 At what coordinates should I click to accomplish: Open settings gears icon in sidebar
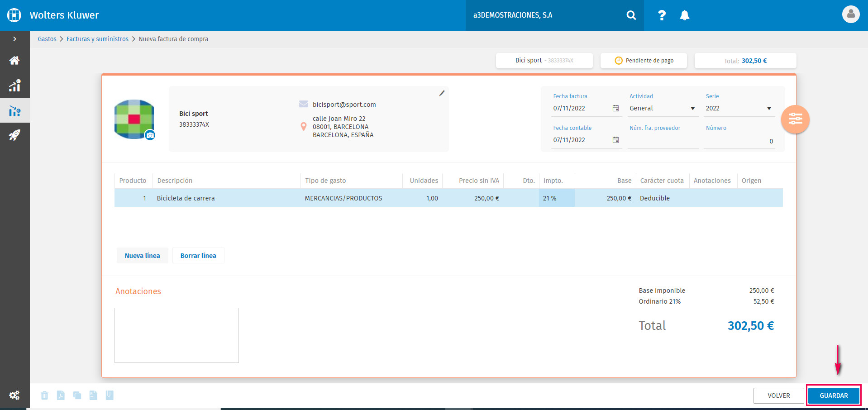coord(14,395)
